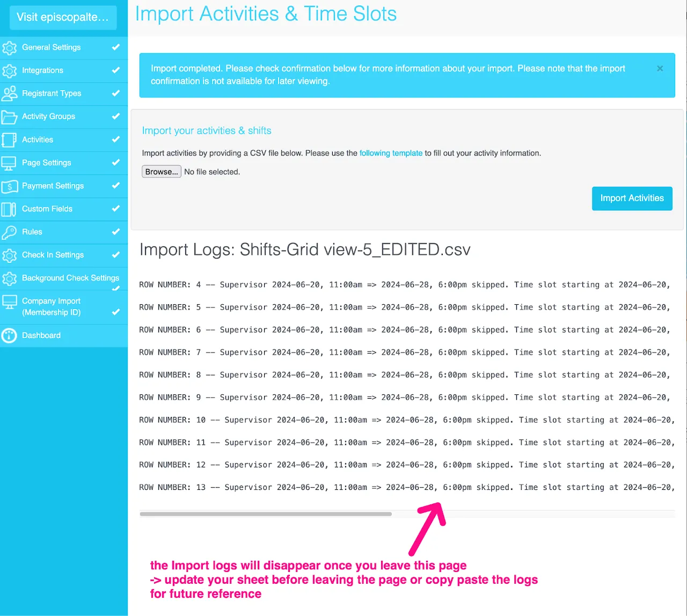This screenshot has width=687, height=616.
Task: Click the checkmark beside Custom Fields
Action: coord(115,209)
